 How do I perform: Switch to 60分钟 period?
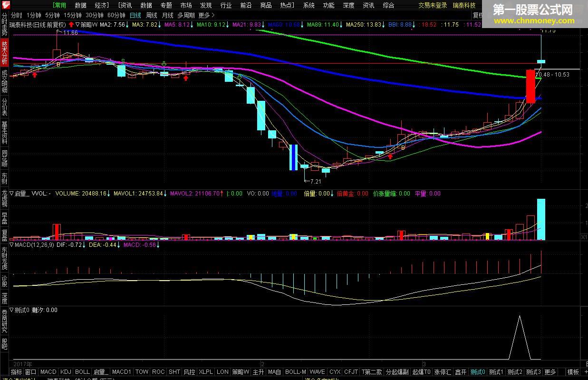pyautogui.click(x=116, y=15)
